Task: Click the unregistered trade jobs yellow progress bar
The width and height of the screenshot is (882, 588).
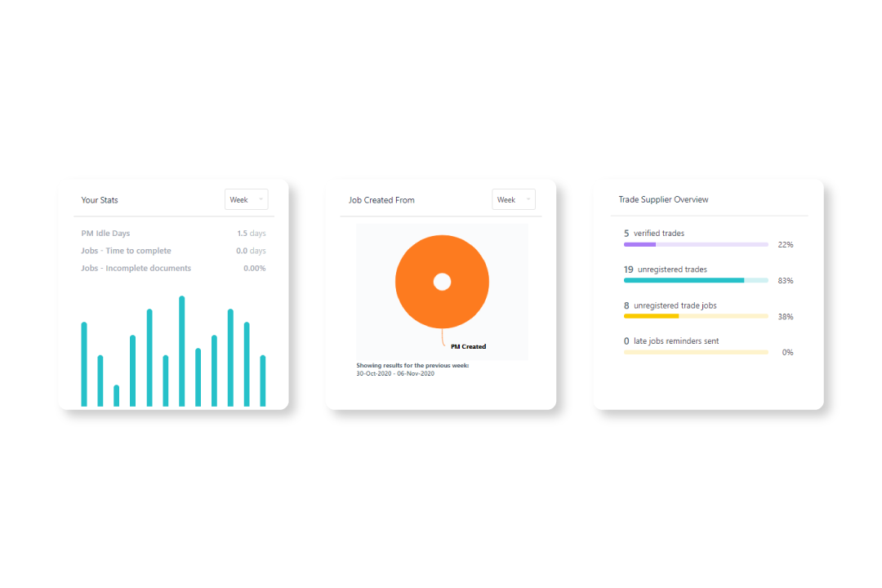Action: [696, 316]
